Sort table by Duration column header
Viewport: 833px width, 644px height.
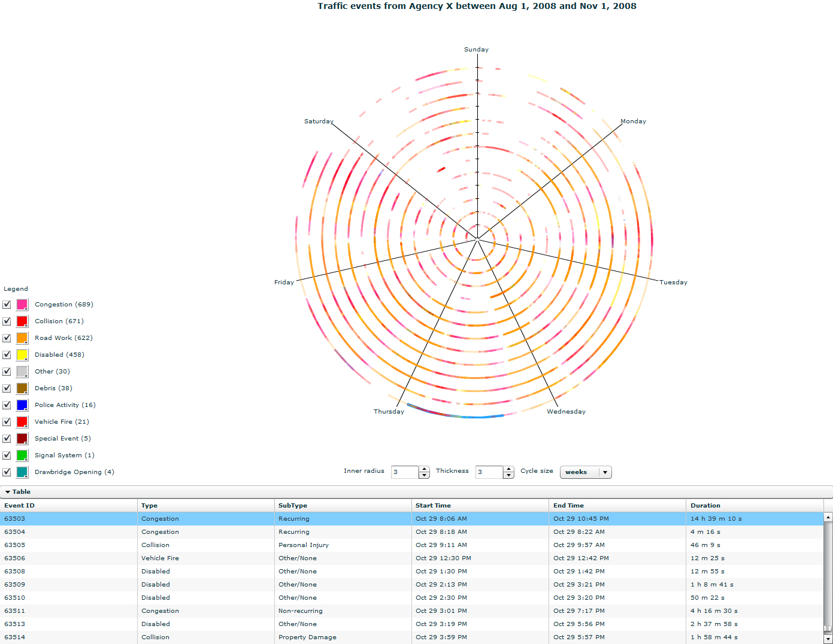[705, 506]
